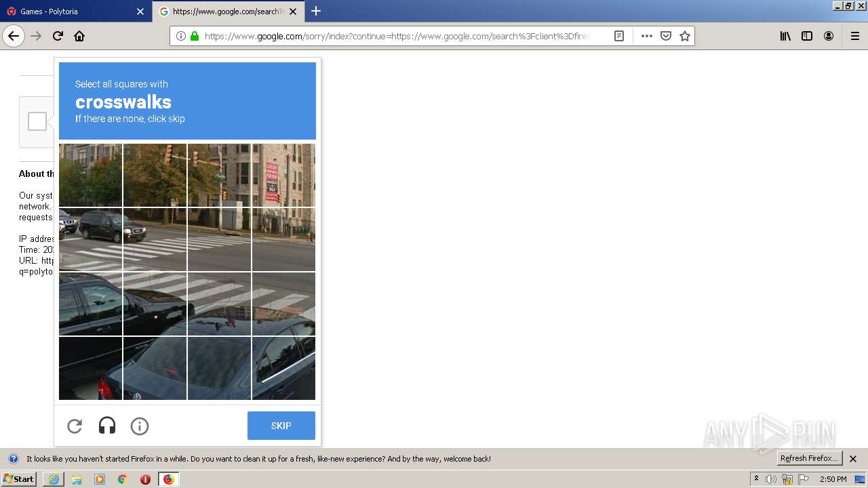Image resolution: width=868 pixels, height=488 pixels.
Task: Open File Explorer from taskbar
Action: tap(77, 479)
